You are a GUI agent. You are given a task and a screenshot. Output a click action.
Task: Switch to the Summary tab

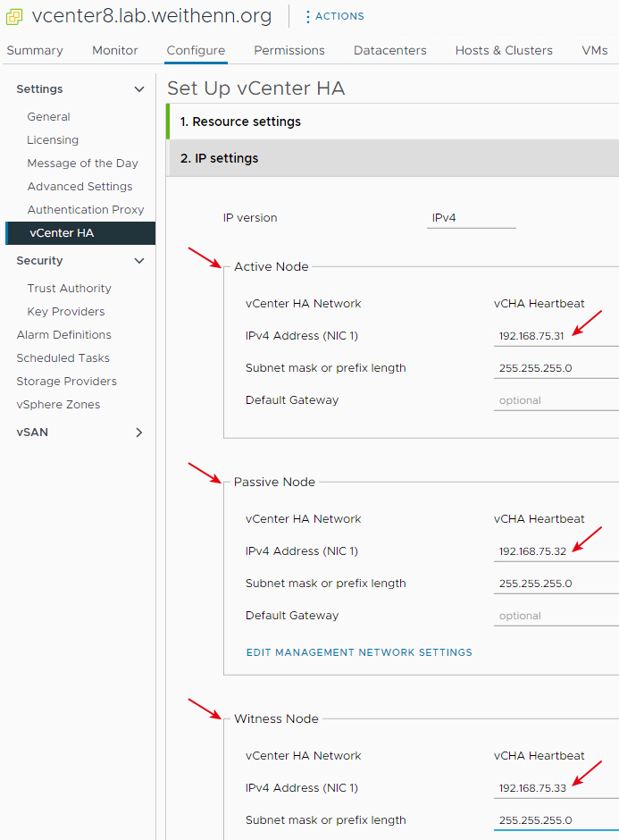click(x=35, y=50)
